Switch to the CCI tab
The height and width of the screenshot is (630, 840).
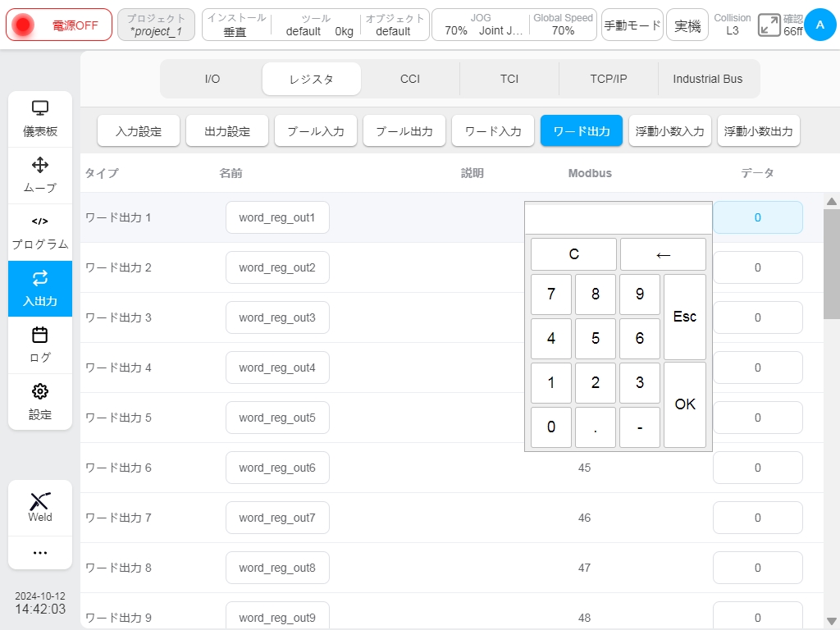[410, 79]
